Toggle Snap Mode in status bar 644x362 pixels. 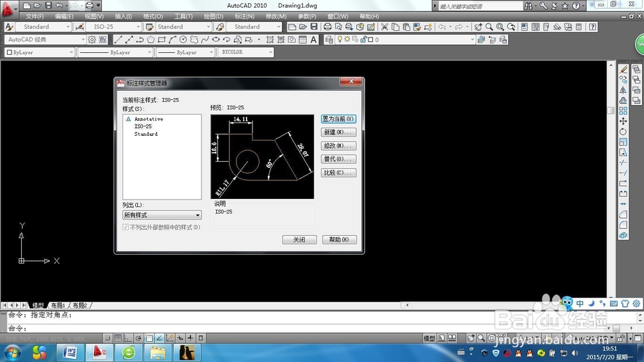point(107,338)
